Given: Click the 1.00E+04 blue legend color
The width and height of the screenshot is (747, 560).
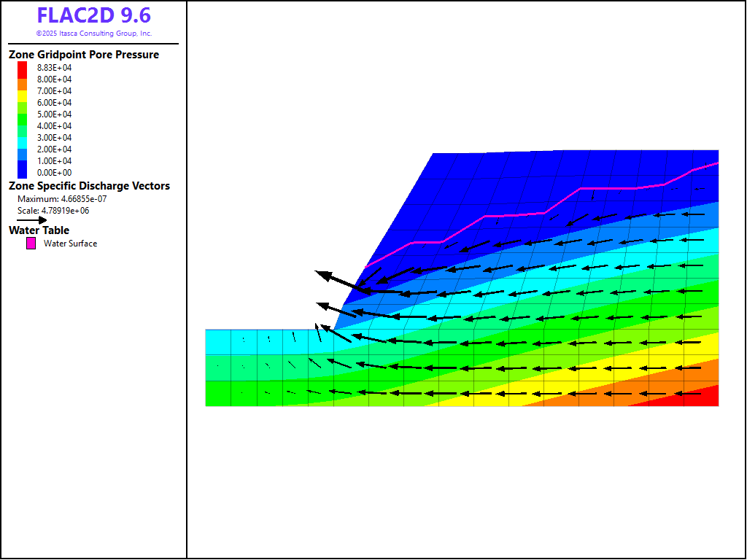Looking at the screenshot, I should point(22,159).
